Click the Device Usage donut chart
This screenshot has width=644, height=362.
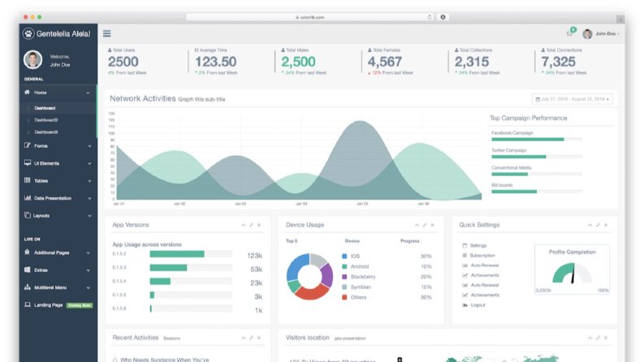pos(309,277)
